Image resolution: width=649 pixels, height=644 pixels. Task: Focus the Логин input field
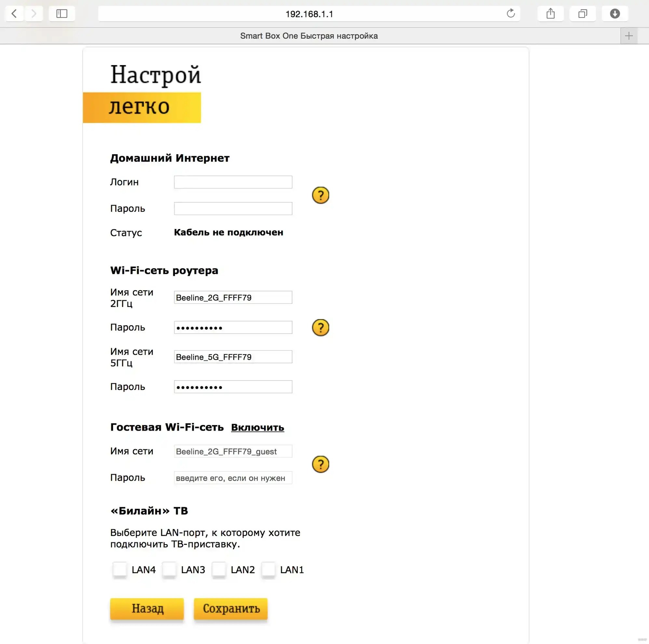[233, 182]
